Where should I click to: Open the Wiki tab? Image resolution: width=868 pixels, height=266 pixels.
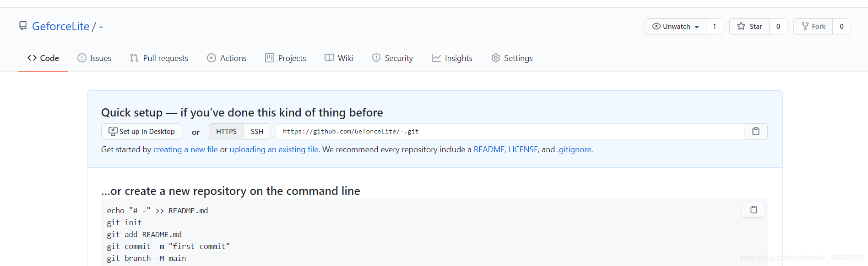coord(339,58)
